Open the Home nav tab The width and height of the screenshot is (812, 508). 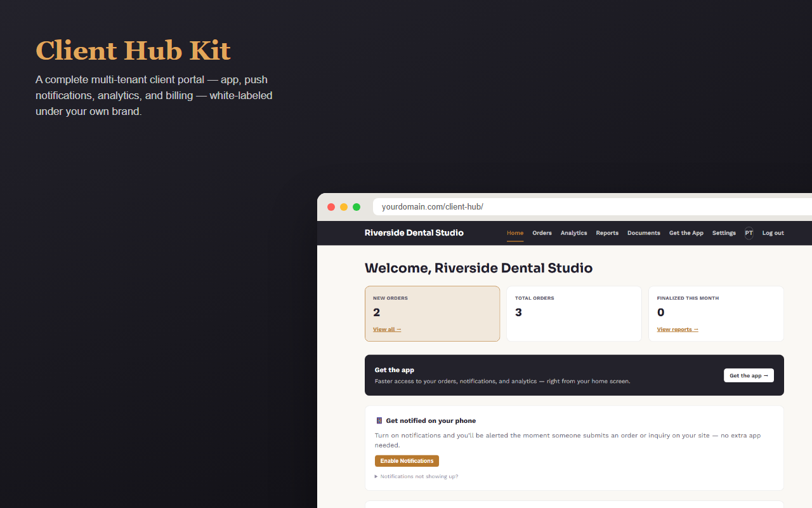pyautogui.click(x=515, y=233)
